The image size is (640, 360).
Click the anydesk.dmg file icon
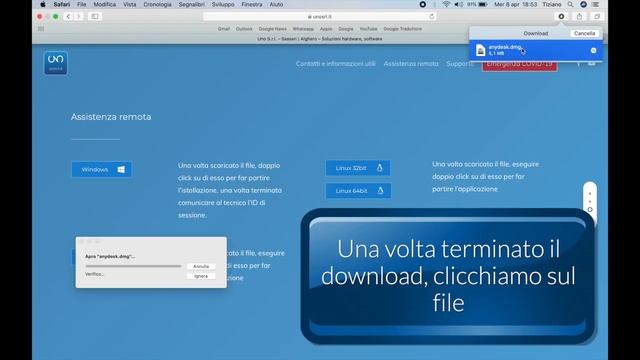(480, 50)
